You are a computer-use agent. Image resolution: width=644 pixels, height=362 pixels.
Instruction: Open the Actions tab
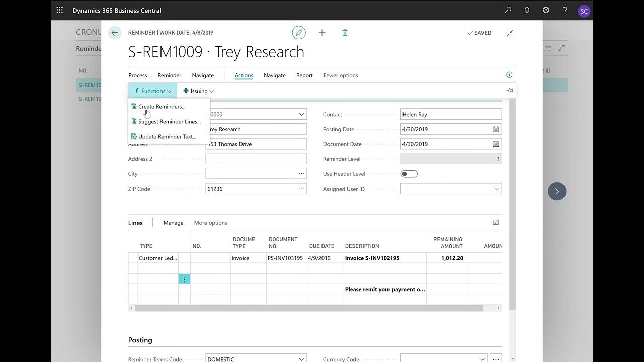(x=244, y=75)
